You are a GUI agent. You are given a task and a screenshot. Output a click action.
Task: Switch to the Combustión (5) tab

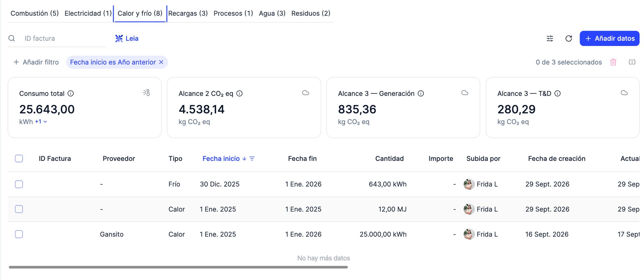(x=35, y=13)
